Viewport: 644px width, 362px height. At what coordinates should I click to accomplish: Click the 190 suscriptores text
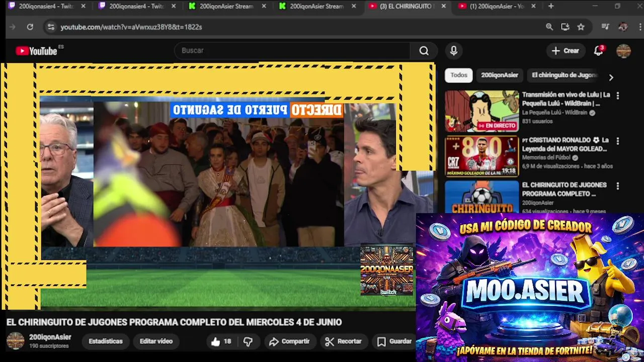(x=49, y=346)
